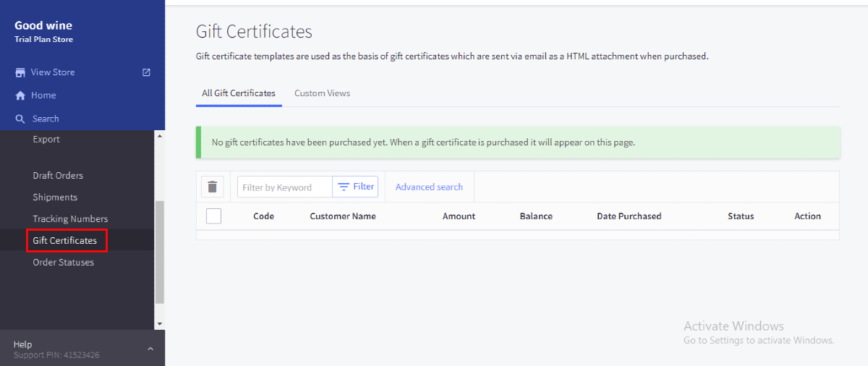Click the Search magnifier icon

(20, 119)
